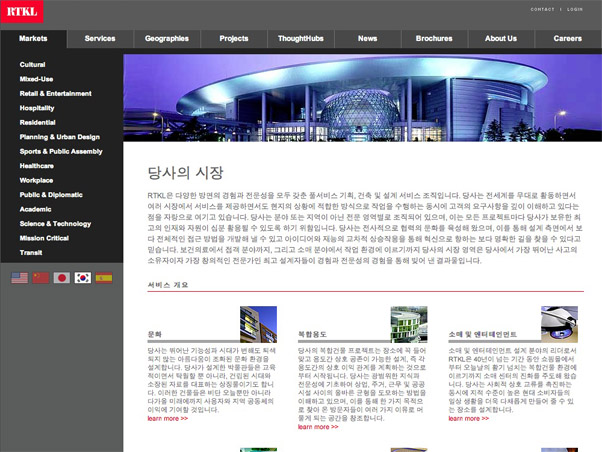Select the South Korean flag icon
Viewport: 602px width, 452px height.
pyautogui.click(x=83, y=278)
